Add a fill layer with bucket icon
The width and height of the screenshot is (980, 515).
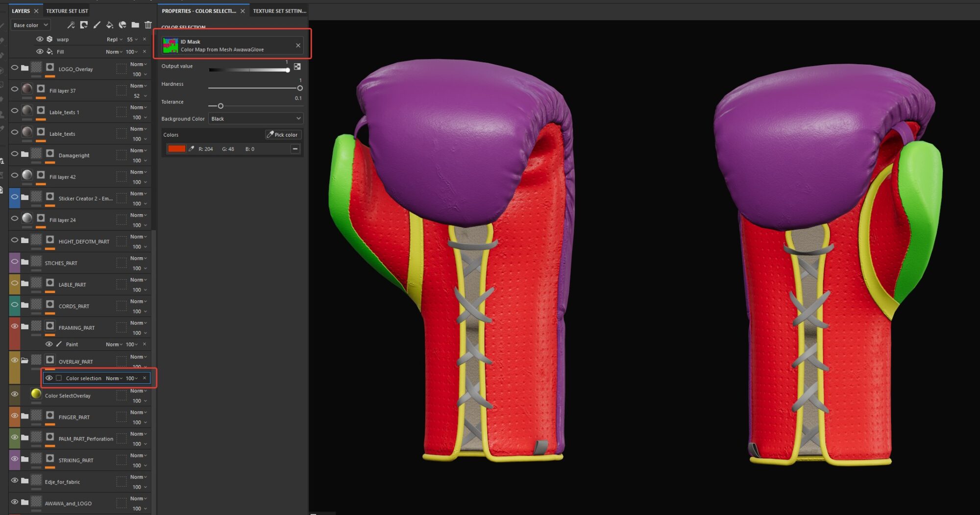coord(110,25)
